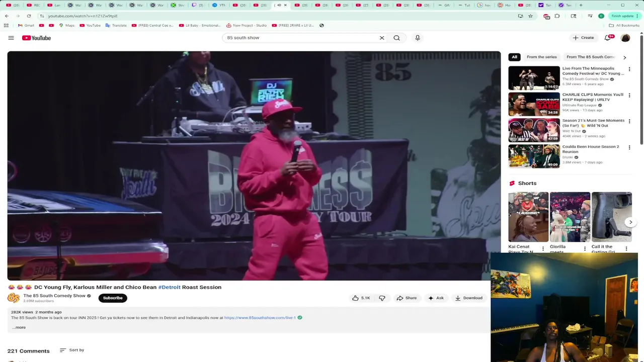644x362 pixels.
Task: Open Maps bookmark
Action: (66, 25)
